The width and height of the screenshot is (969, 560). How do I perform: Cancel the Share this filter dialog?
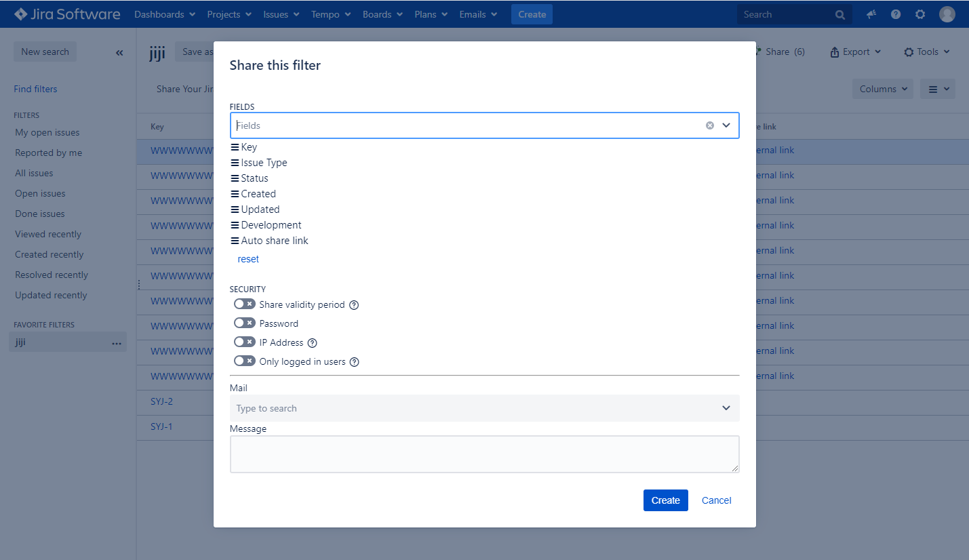[716, 500]
